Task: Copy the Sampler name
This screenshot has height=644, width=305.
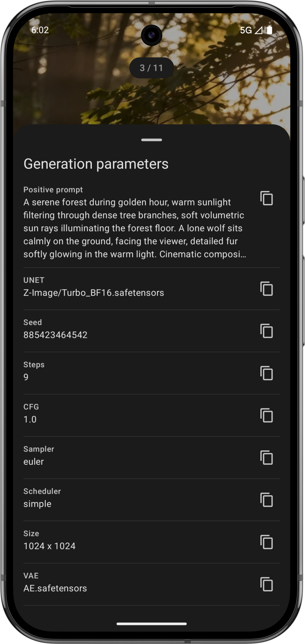Action: pyautogui.click(x=266, y=458)
